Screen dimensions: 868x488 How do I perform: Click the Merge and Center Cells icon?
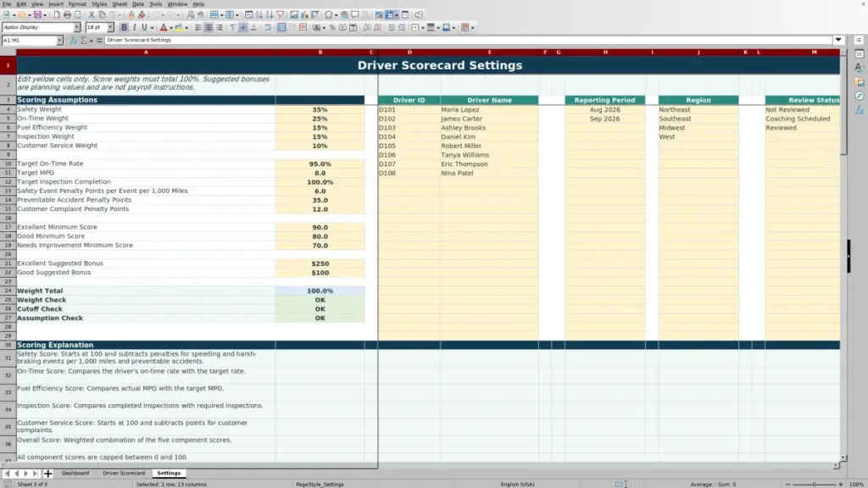(281, 27)
